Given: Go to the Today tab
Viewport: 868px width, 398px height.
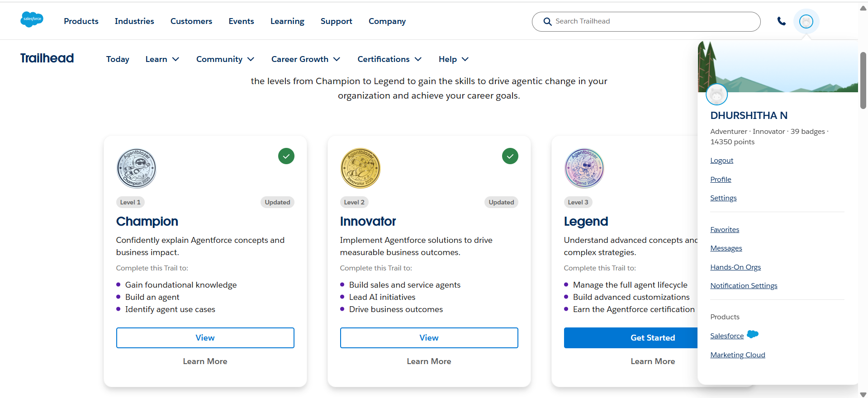Looking at the screenshot, I should (x=118, y=59).
